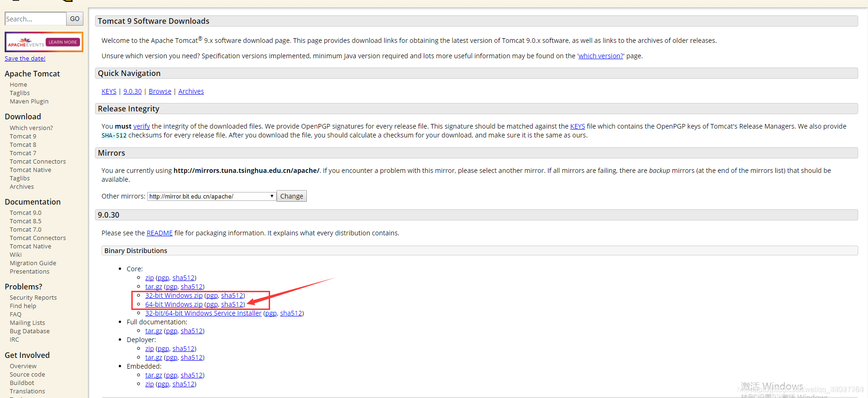
Task: Click the Change mirror button
Action: click(292, 196)
